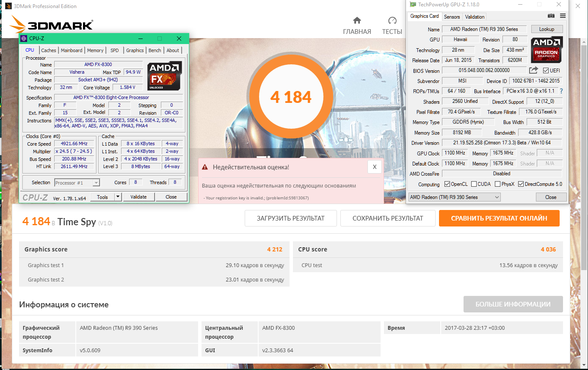
Task: Click the 'Graphics test 1' row
Action: pos(155,265)
